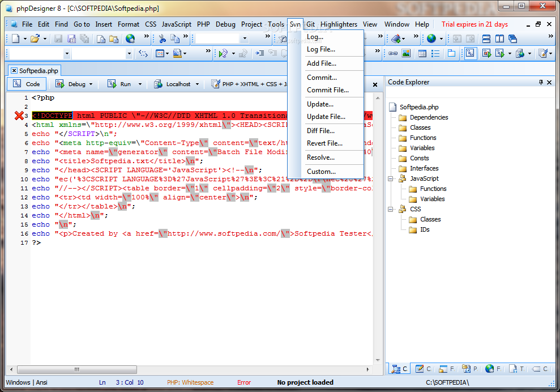Open the Highlighters menu
This screenshot has height=392, width=560.
point(339,24)
